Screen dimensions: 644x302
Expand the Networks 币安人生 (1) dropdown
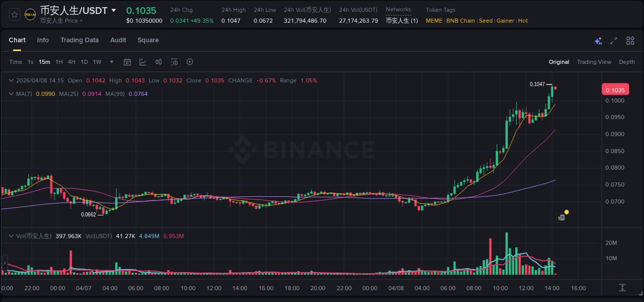pyautogui.click(x=403, y=21)
